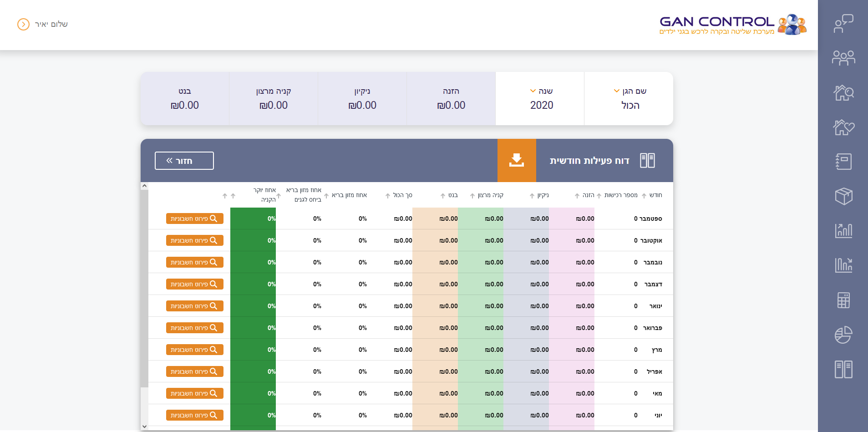Sort table by סך הכול column

click(388, 196)
